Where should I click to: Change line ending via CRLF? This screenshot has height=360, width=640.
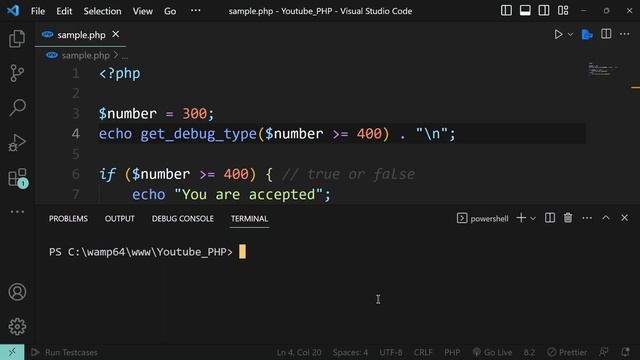coord(423,352)
